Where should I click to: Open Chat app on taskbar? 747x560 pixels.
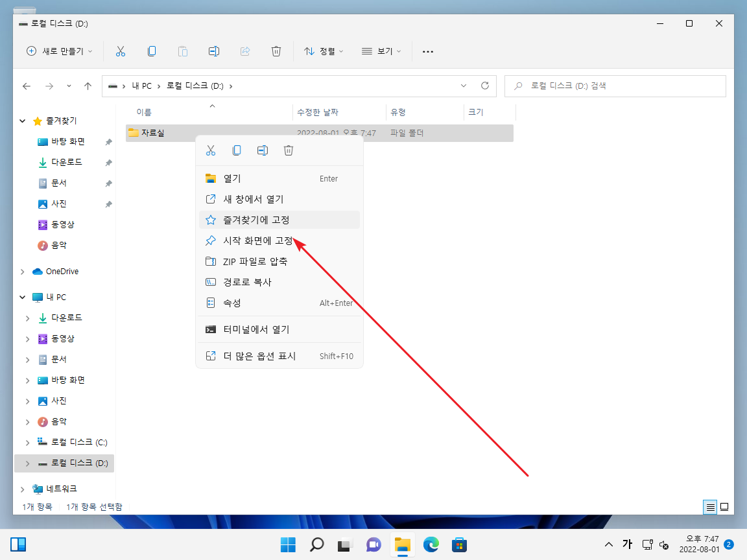(x=373, y=544)
